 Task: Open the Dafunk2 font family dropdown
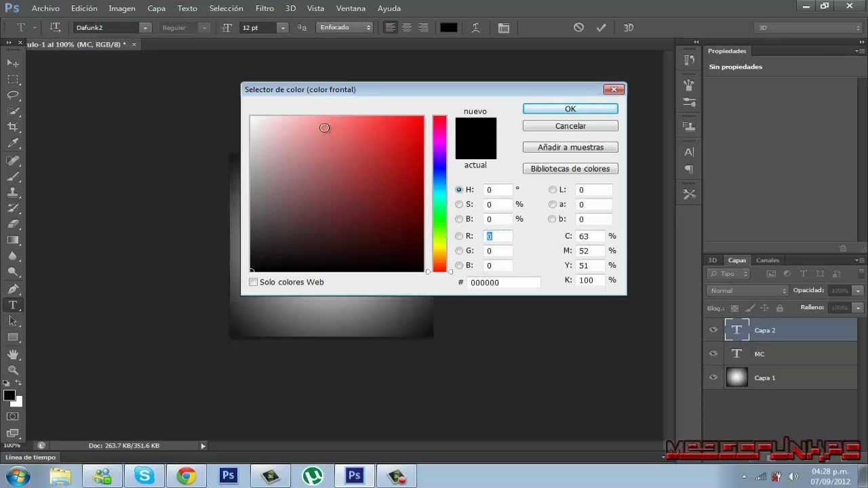click(x=145, y=28)
